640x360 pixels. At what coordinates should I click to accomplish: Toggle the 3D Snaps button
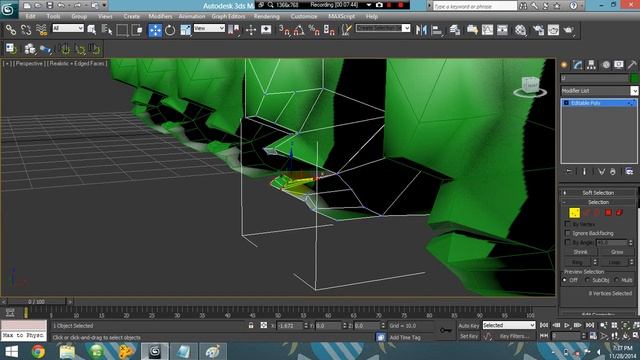[x=284, y=30]
